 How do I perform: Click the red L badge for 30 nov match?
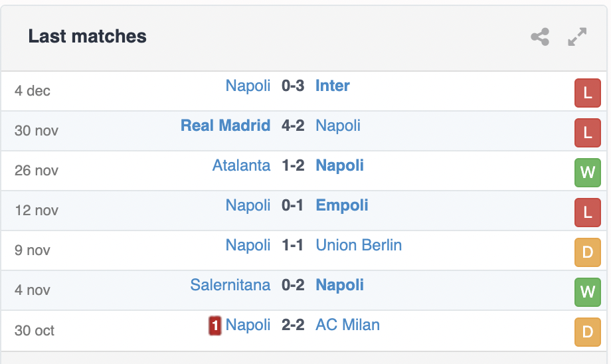pos(588,133)
